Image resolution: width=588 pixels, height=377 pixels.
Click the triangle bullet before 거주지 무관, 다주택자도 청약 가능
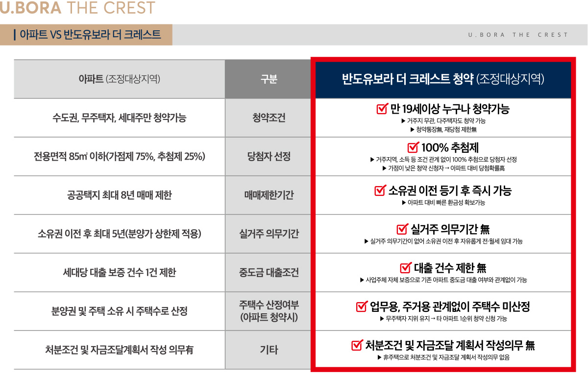(x=403, y=120)
